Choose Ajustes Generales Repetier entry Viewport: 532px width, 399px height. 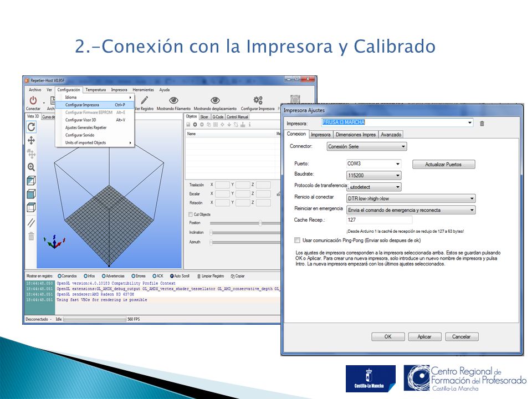tap(95, 127)
